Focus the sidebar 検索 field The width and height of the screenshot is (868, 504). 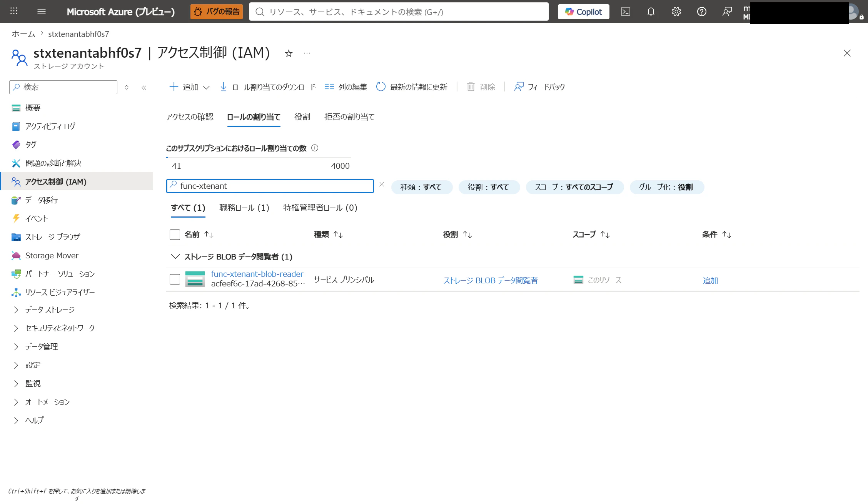pos(63,87)
